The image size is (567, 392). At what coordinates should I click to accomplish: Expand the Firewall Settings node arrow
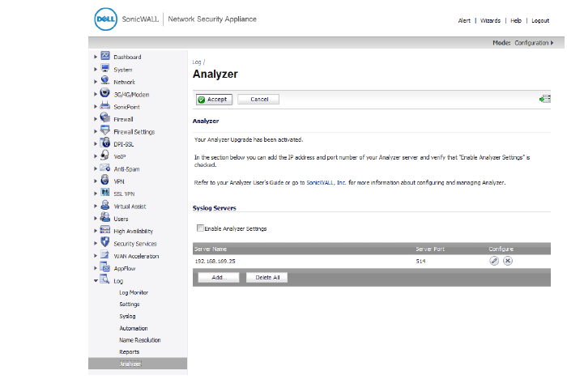(x=96, y=131)
